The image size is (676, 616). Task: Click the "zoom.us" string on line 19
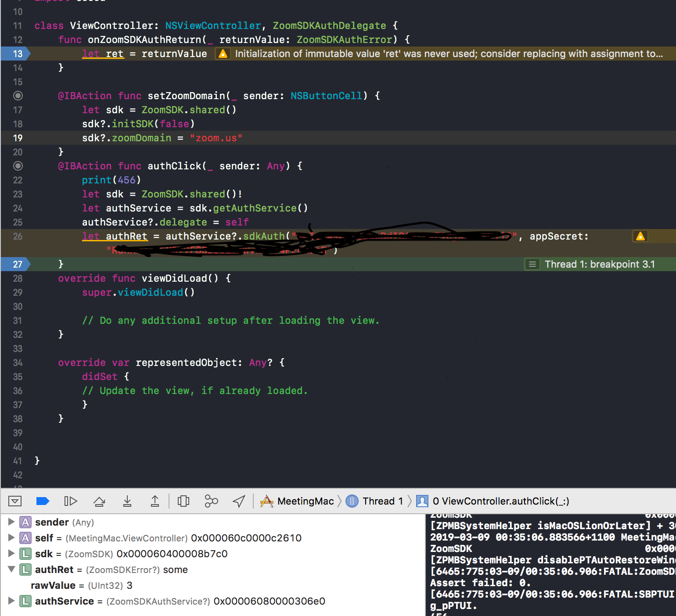click(x=216, y=138)
